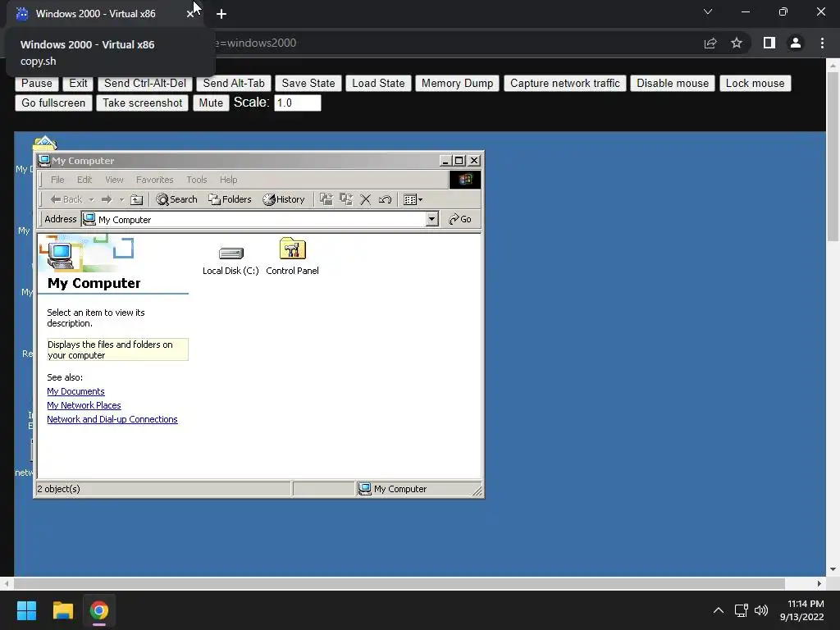Click the Pause emulator button
840x630 pixels.
click(x=37, y=84)
